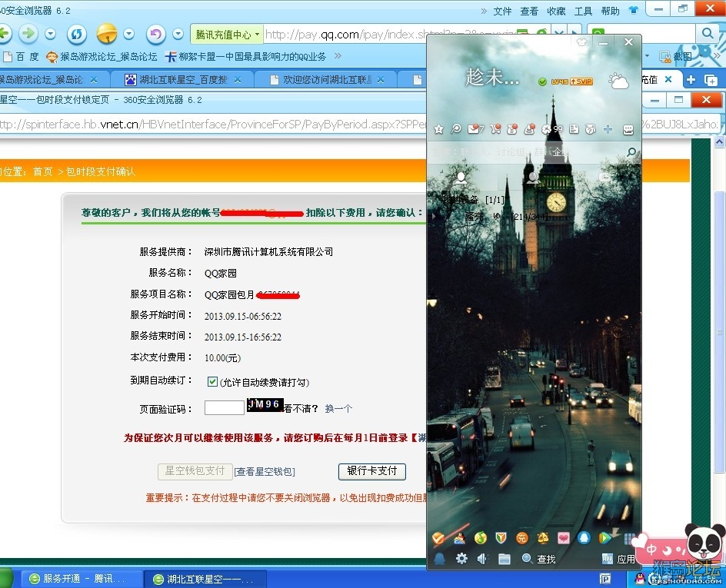Switch to the 湖北互联星空_百度搜 tab
The image size is (726, 588).
pos(183,80)
